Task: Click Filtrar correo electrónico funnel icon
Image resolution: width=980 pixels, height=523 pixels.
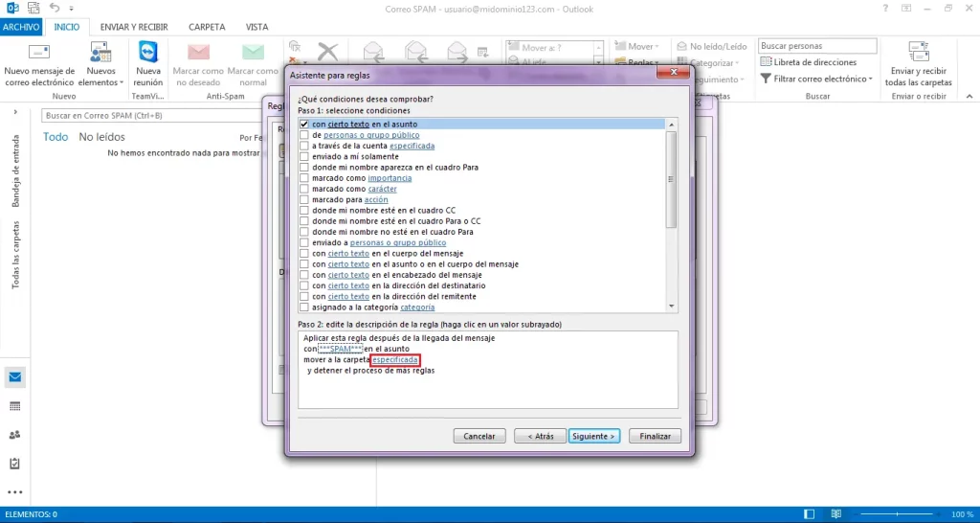Action: click(766, 79)
